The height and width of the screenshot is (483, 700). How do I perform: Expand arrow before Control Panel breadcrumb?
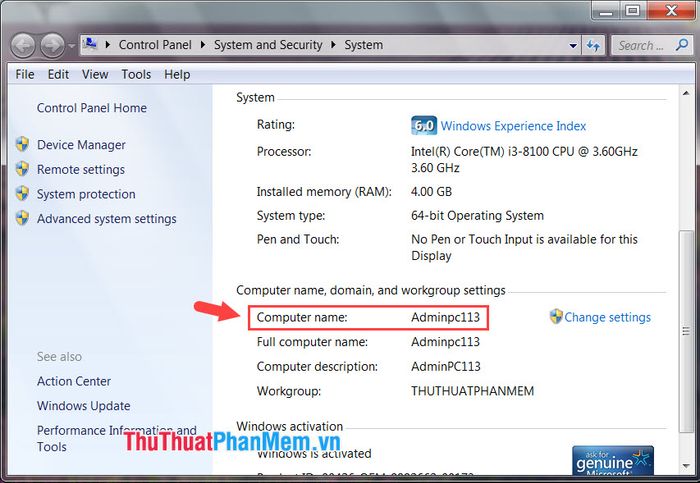pos(108,45)
